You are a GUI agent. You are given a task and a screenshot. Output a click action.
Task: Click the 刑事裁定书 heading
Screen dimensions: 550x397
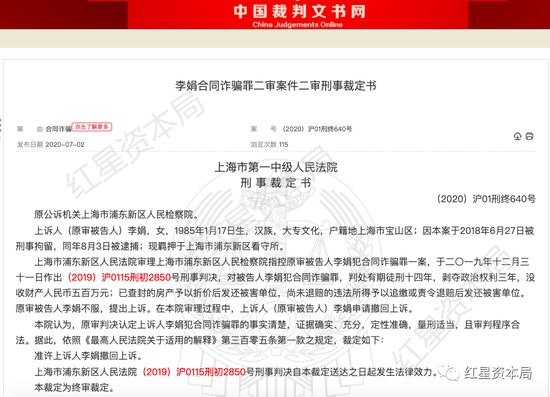276,183
